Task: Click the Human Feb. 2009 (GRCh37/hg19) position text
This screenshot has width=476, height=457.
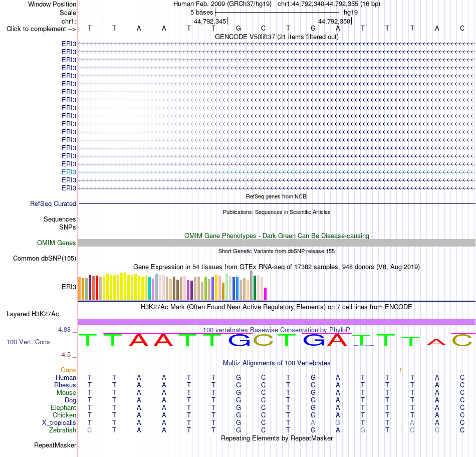Action: click(x=222, y=4)
